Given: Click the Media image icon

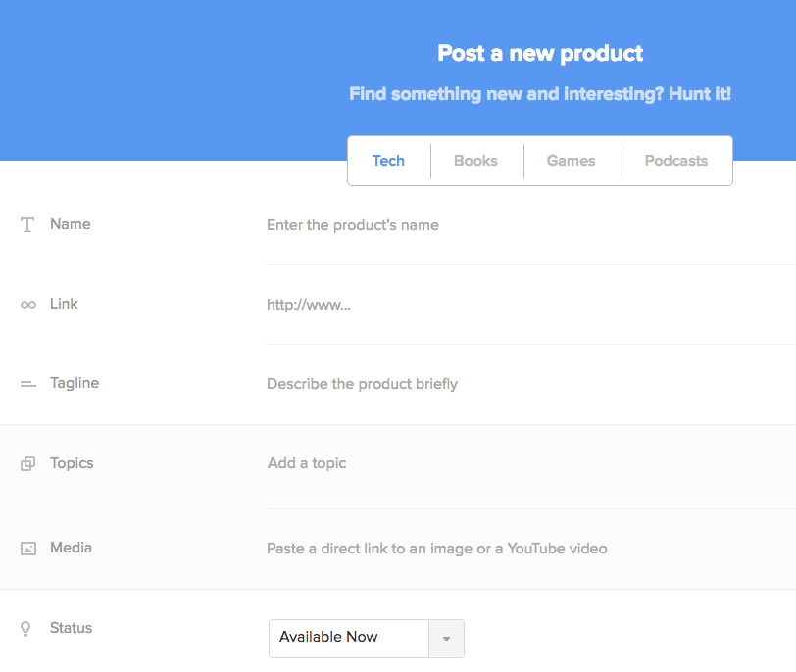Looking at the screenshot, I should (x=27, y=549).
